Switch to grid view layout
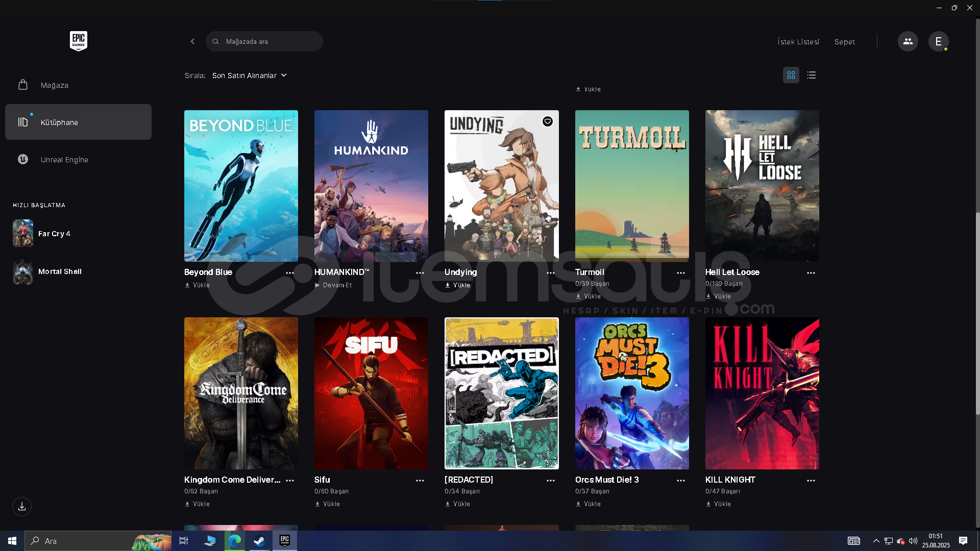 click(791, 75)
